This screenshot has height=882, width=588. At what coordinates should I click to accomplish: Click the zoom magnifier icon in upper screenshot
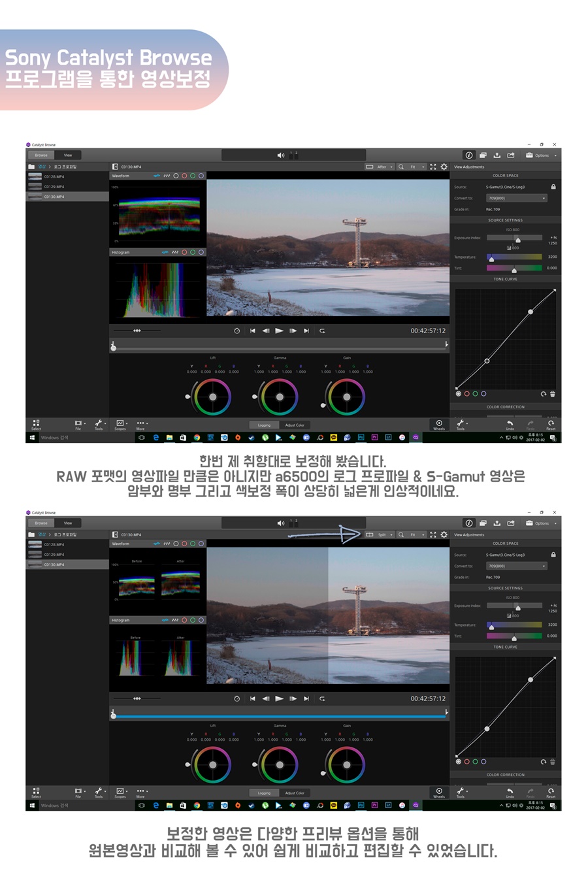click(400, 167)
